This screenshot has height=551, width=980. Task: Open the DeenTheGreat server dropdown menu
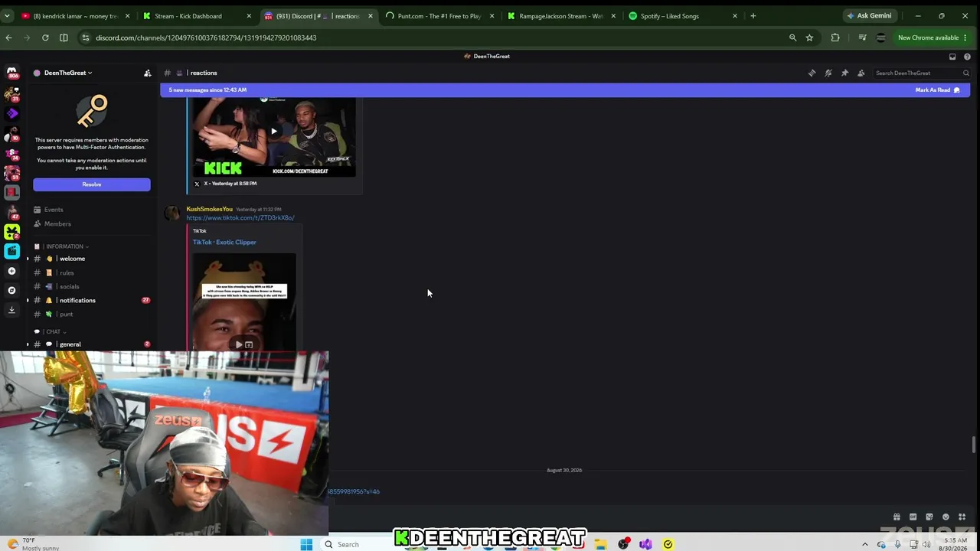(67, 73)
